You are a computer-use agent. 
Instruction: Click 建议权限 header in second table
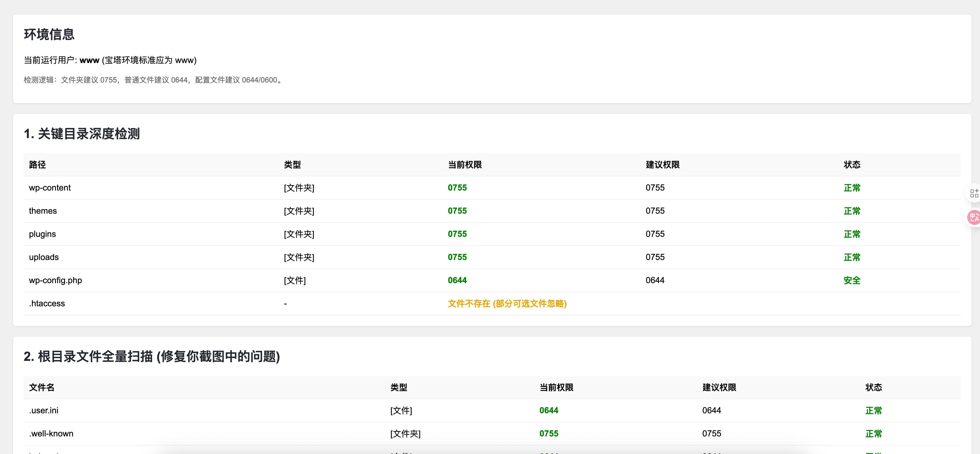719,387
